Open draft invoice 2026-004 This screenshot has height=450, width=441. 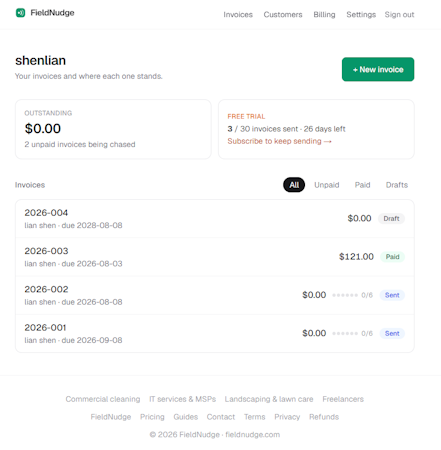click(215, 219)
